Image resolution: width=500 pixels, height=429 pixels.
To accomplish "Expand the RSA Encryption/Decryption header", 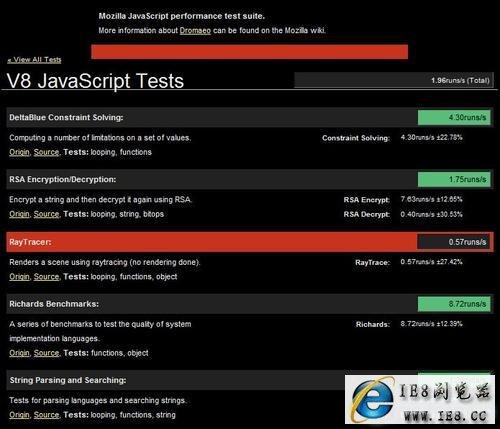I will click(249, 179).
